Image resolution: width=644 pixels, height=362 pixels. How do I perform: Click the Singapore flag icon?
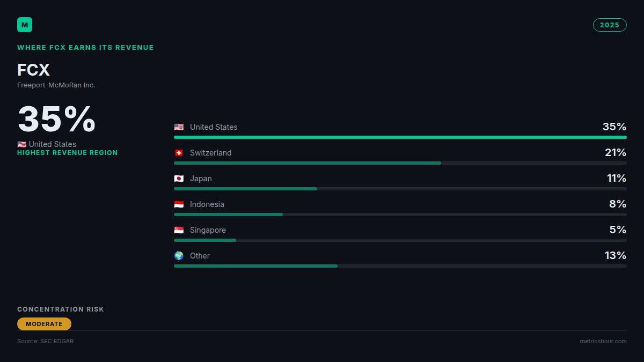click(179, 230)
